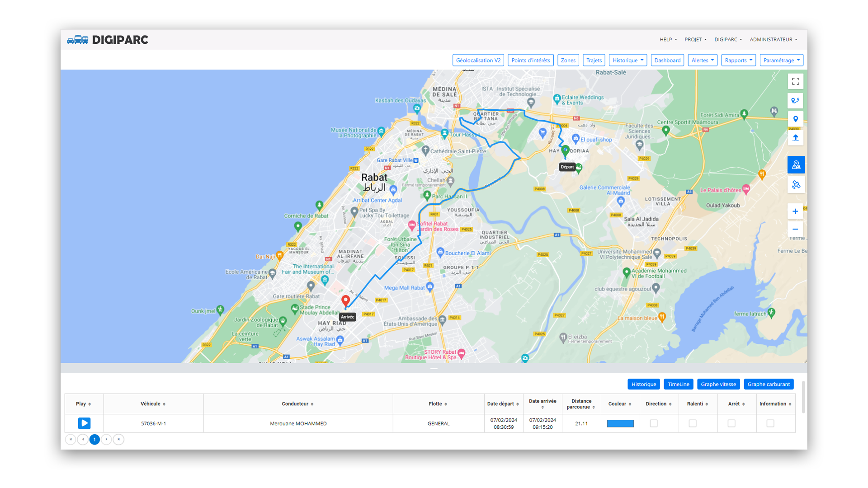This screenshot has height=488, width=868.
Task: Open Points d'intérêts page
Action: [531, 60]
